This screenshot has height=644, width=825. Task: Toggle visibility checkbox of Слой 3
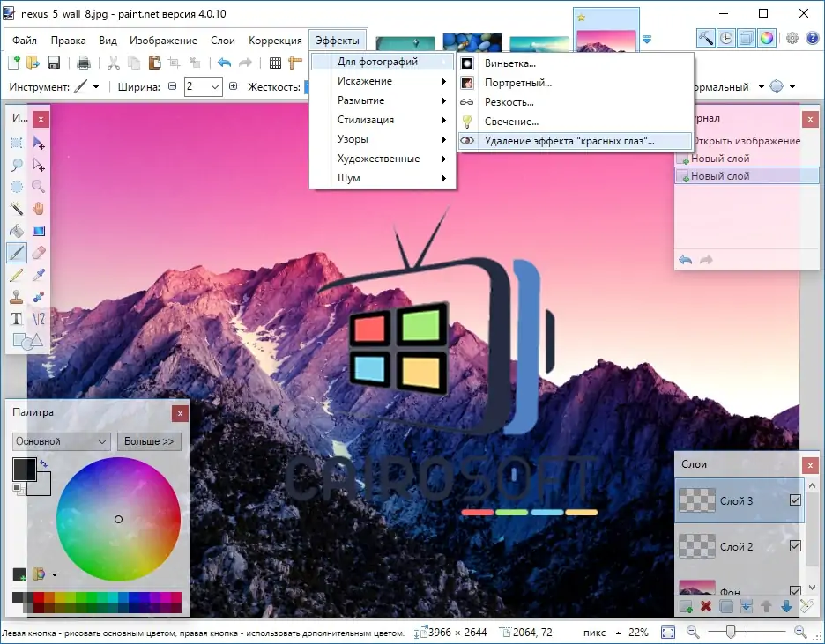tap(795, 500)
